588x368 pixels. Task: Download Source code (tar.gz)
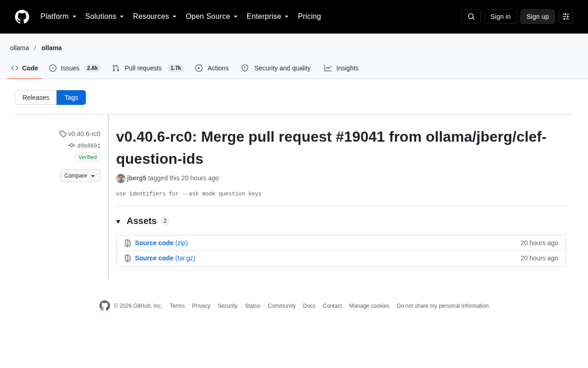pos(165,258)
